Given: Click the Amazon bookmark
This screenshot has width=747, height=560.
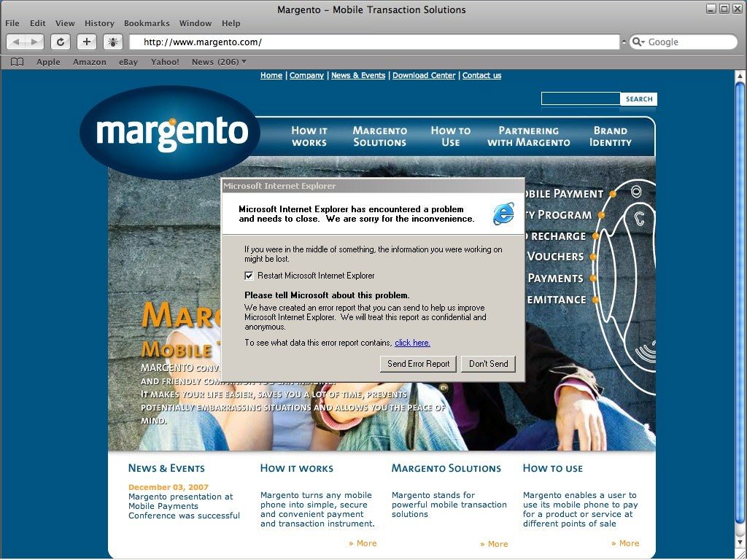Looking at the screenshot, I should (90, 62).
